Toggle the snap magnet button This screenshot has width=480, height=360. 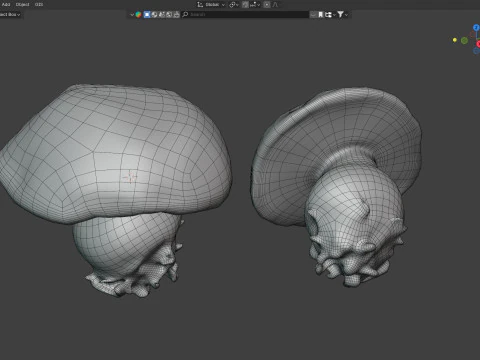tap(245, 5)
